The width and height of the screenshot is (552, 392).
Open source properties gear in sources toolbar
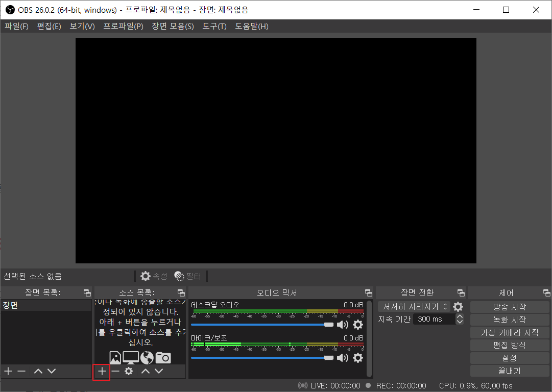point(129,371)
